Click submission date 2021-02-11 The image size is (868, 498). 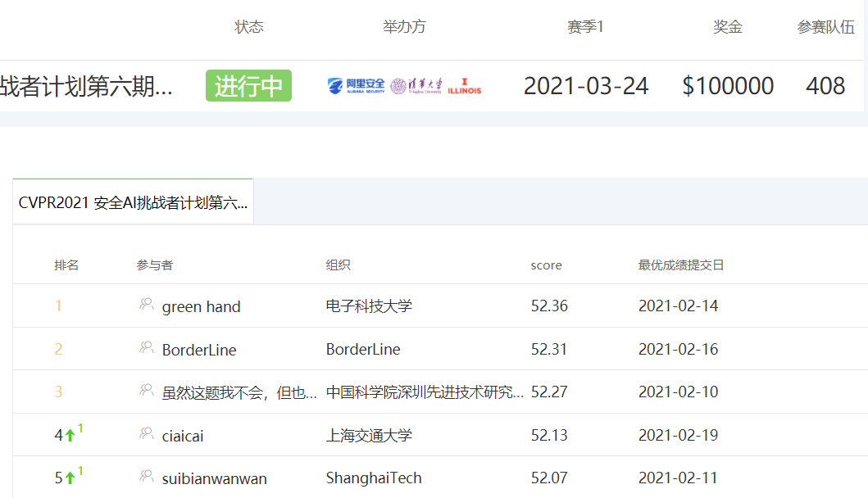coord(678,478)
